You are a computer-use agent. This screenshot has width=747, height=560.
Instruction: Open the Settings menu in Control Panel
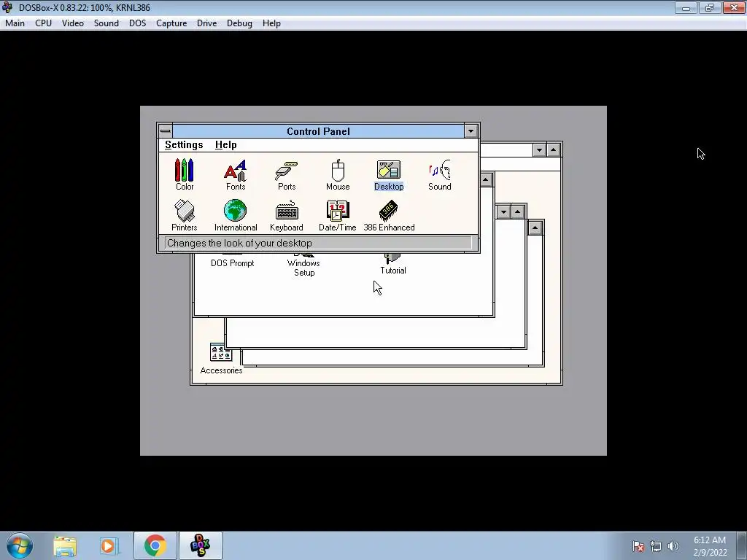click(x=184, y=145)
